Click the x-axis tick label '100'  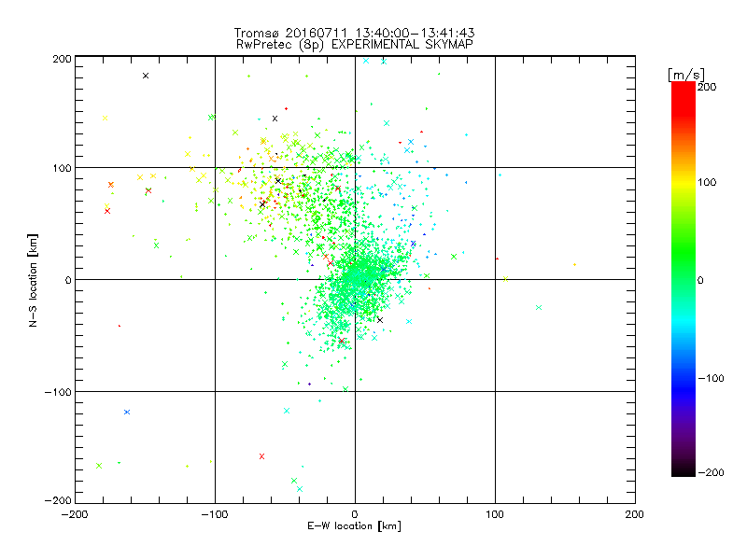(x=495, y=514)
